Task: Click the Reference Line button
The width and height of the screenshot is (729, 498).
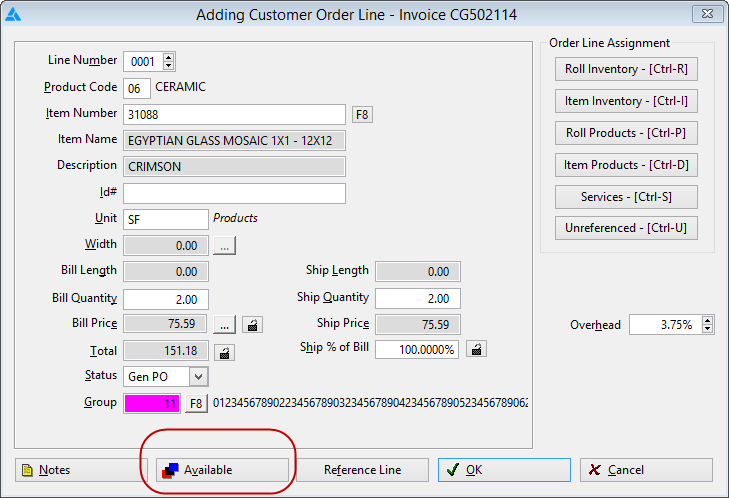Action: [362, 470]
